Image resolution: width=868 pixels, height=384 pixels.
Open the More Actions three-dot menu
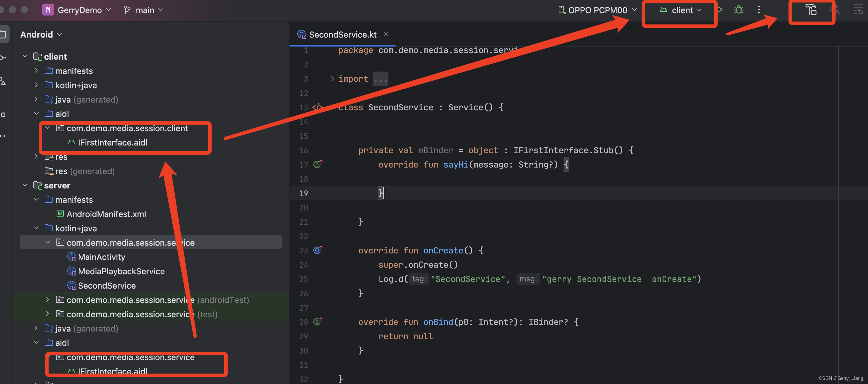click(x=759, y=10)
